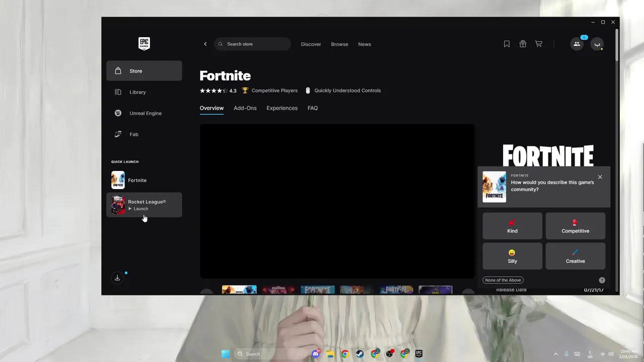The height and width of the screenshot is (362, 644).
Task: Open the News page
Action: (365, 44)
